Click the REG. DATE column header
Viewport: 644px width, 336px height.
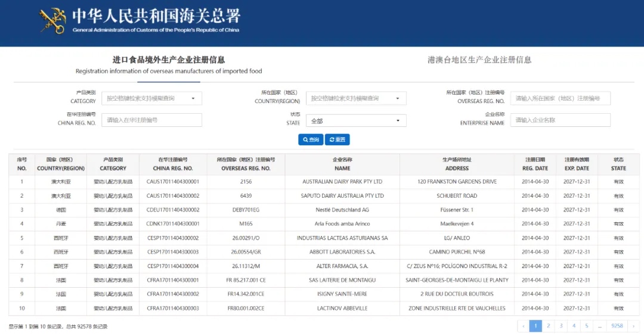pos(535,164)
